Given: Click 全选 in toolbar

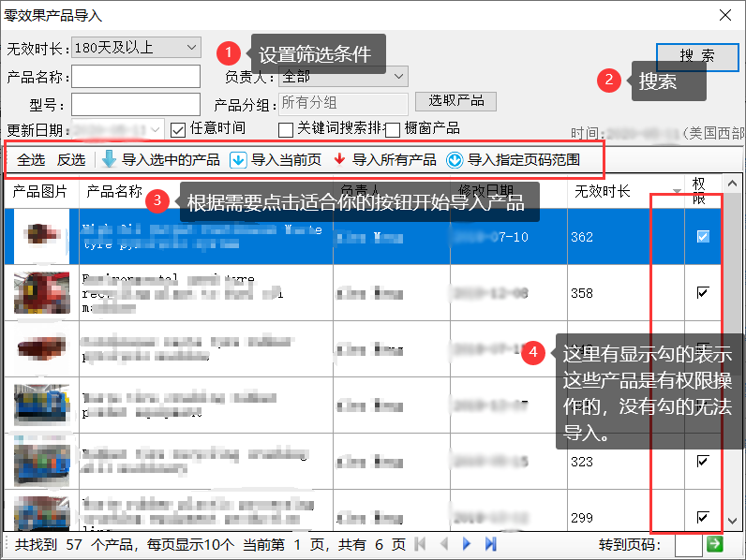Looking at the screenshot, I should 31,160.
